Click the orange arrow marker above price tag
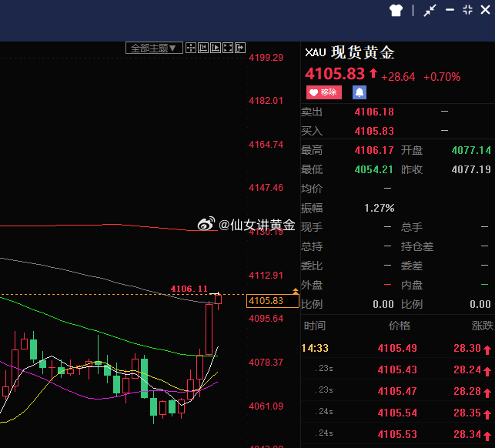This screenshot has width=495, height=448. point(296,291)
